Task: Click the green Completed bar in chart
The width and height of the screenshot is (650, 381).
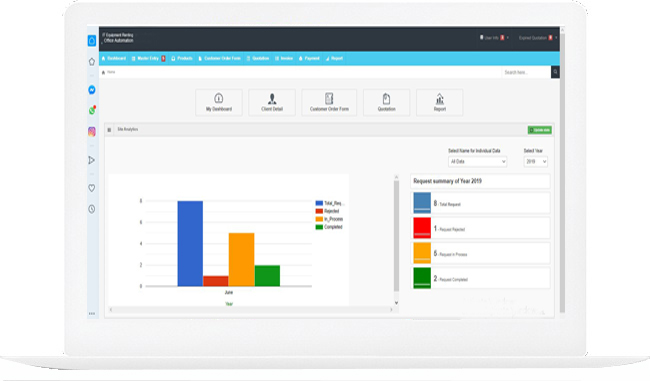Action: pos(267,276)
